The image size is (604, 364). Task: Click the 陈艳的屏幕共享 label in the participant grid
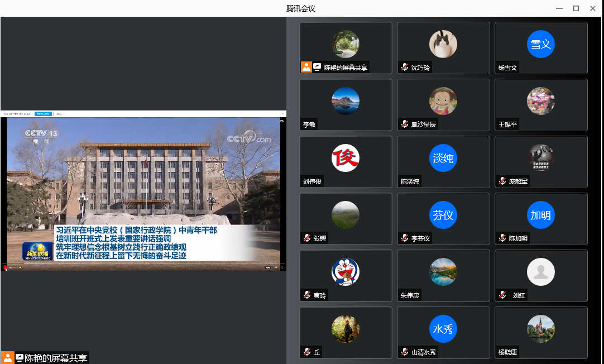346,68
